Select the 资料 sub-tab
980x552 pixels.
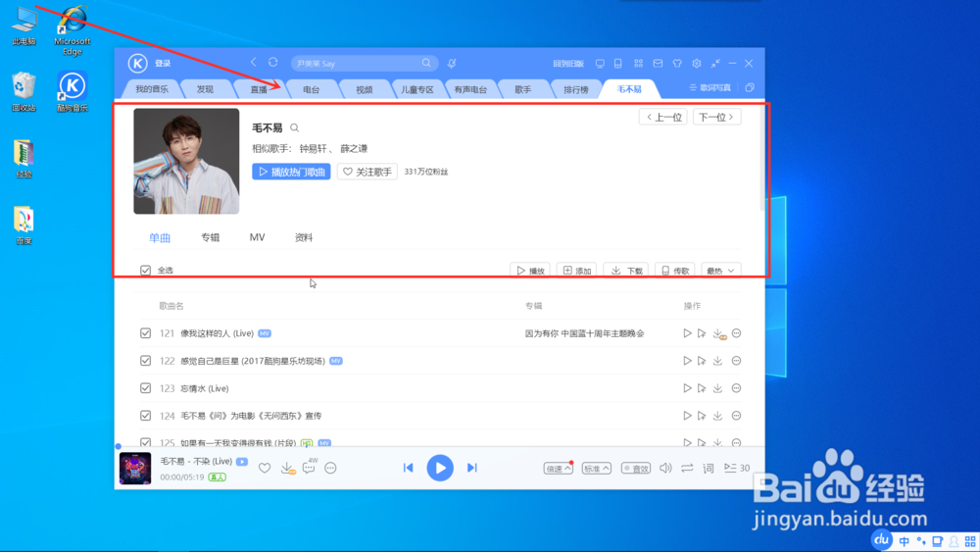click(304, 237)
